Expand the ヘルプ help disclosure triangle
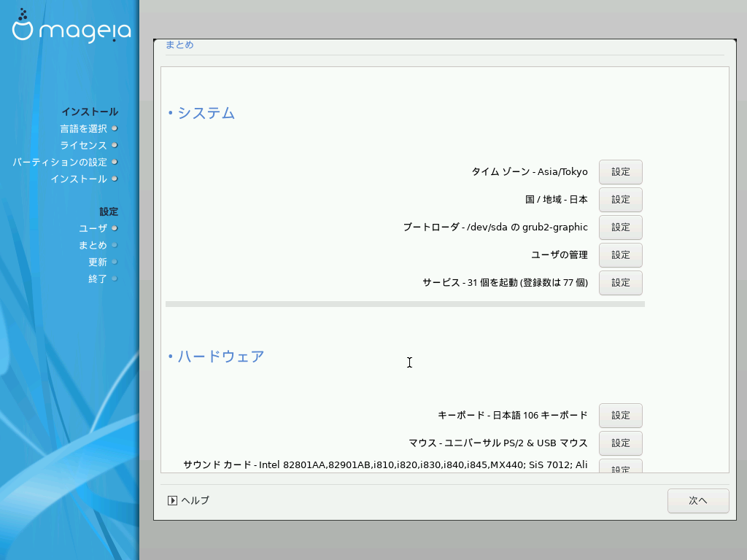 172,500
